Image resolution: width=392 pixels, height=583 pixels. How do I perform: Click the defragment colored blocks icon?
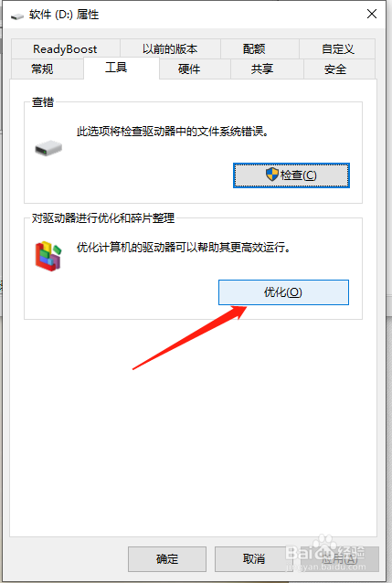48,256
